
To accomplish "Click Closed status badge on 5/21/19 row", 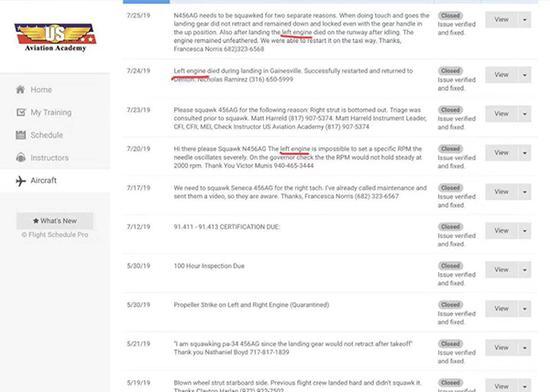I will 451,344.
